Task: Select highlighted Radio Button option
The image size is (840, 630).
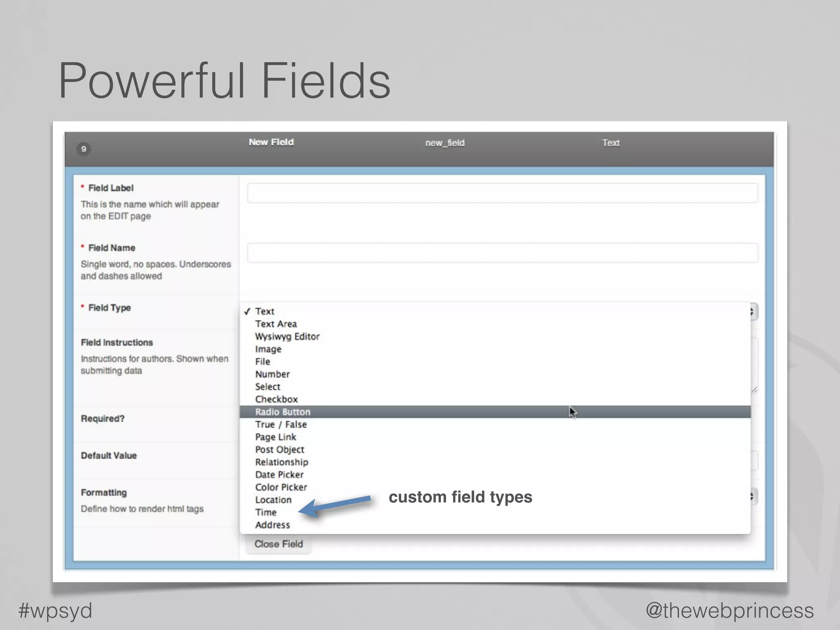Action: coord(495,412)
